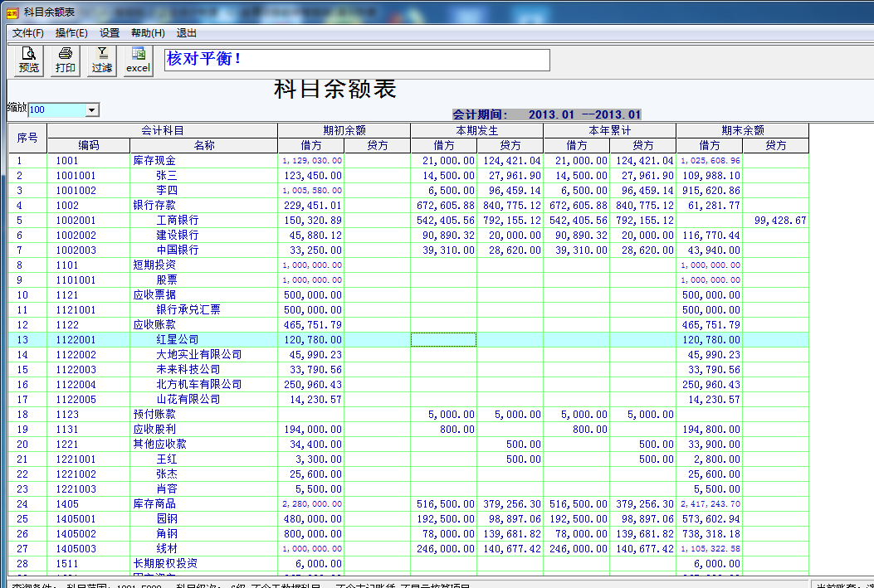Open the 帮助(H) menu

click(x=148, y=33)
